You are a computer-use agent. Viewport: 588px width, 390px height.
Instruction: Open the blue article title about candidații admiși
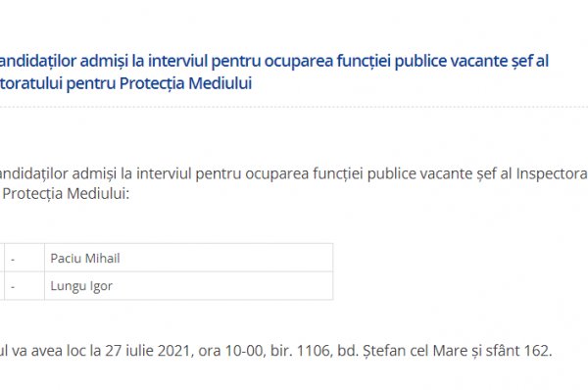click(274, 72)
